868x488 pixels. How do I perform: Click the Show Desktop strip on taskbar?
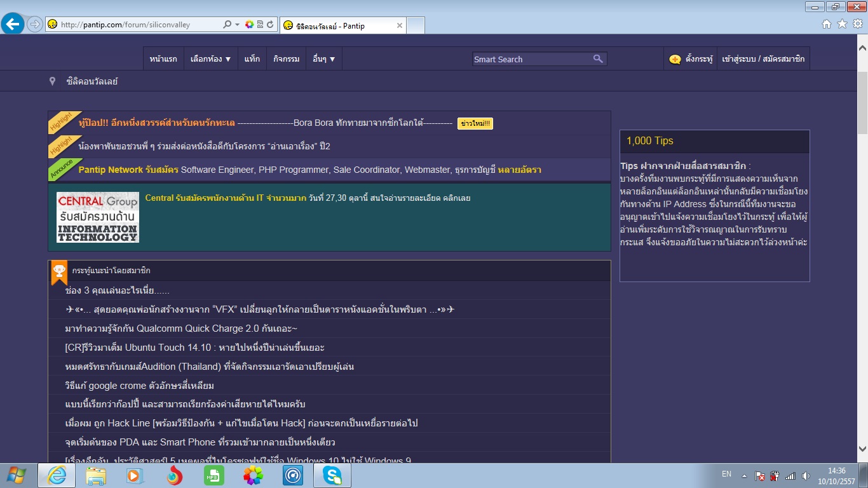click(864, 475)
